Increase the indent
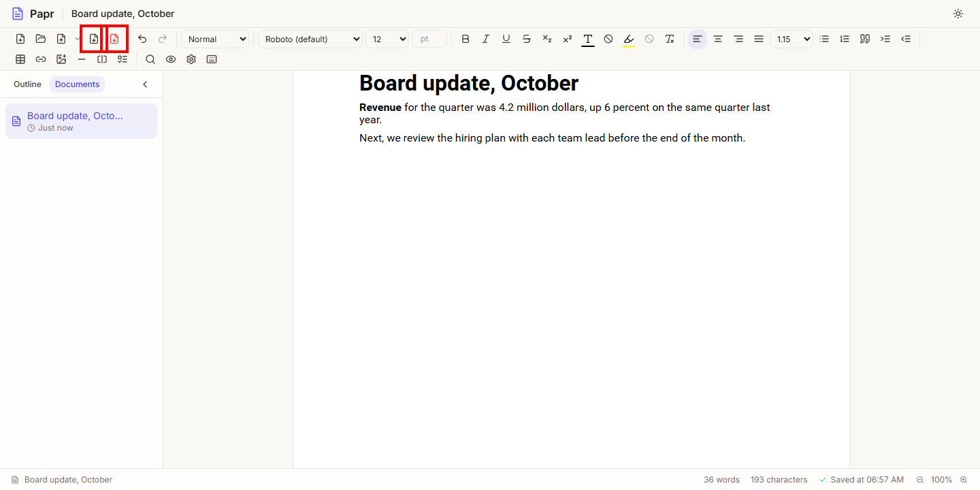Viewport: 980px width, 490px height. [885, 39]
